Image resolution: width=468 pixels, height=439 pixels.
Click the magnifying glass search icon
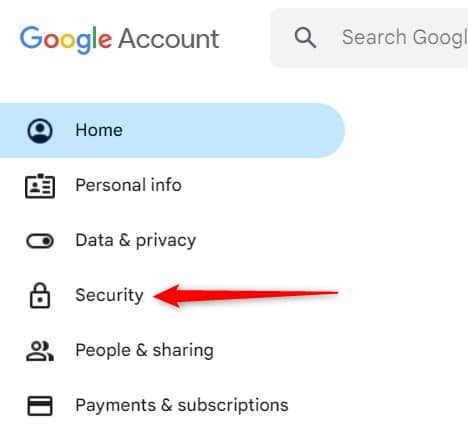(305, 38)
